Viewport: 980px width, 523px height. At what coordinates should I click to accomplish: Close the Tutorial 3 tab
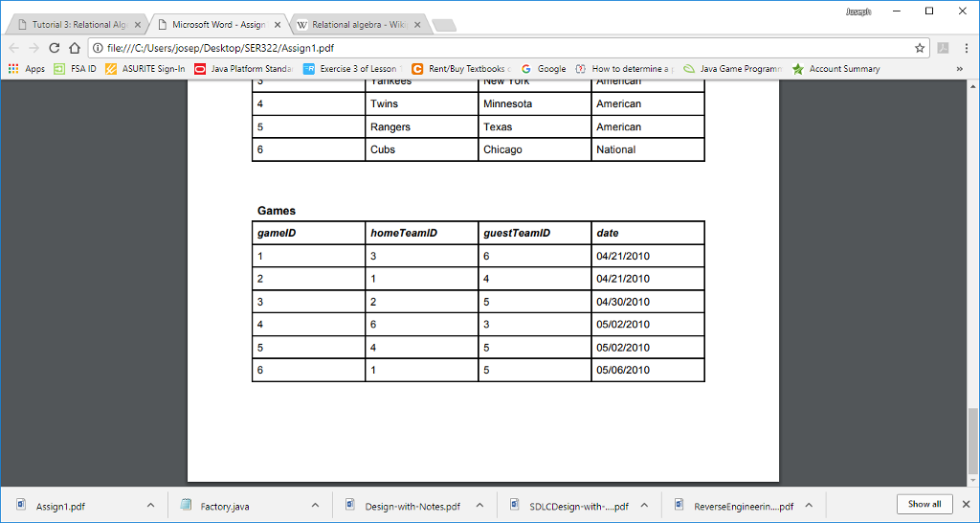[x=138, y=25]
